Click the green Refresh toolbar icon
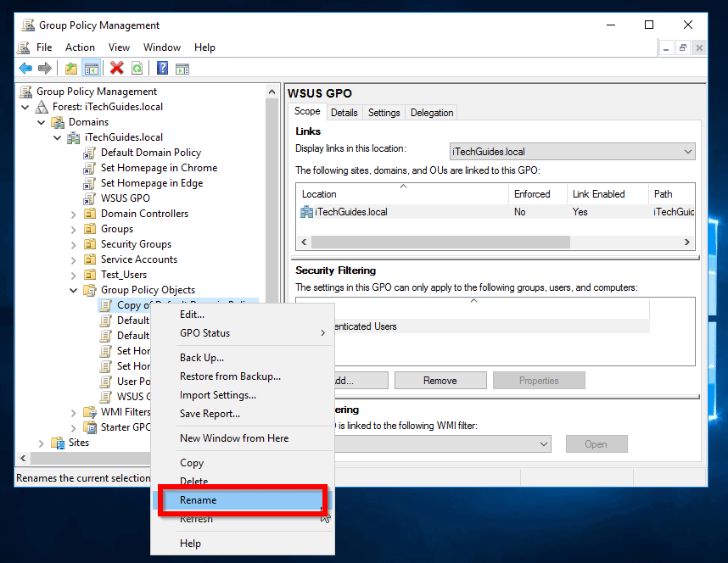Screen dimensions: 728x563 coord(137,69)
